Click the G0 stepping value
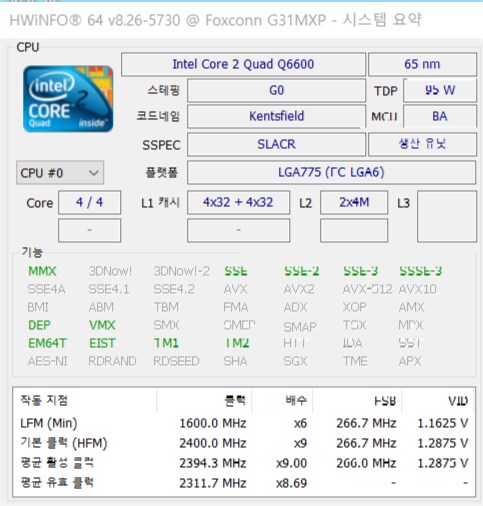Viewport: 483px width, 506px height. point(276,90)
